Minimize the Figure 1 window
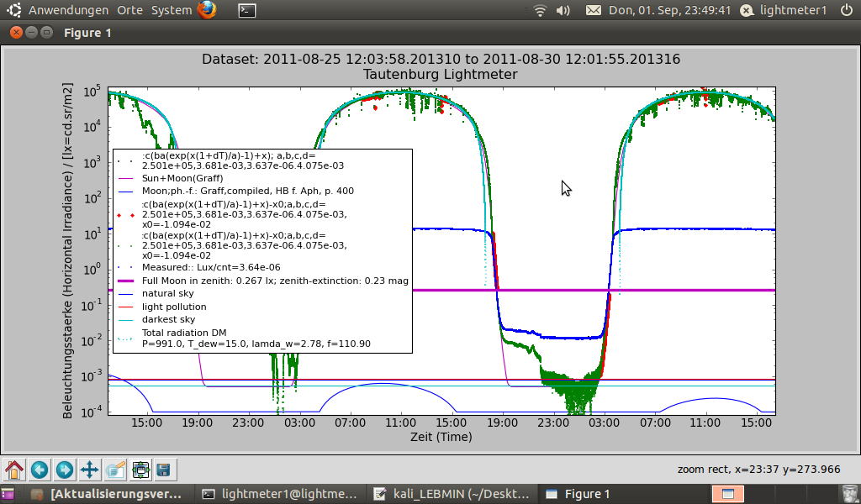Image resolution: width=861 pixels, height=504 pixels. tap(31, 33)
